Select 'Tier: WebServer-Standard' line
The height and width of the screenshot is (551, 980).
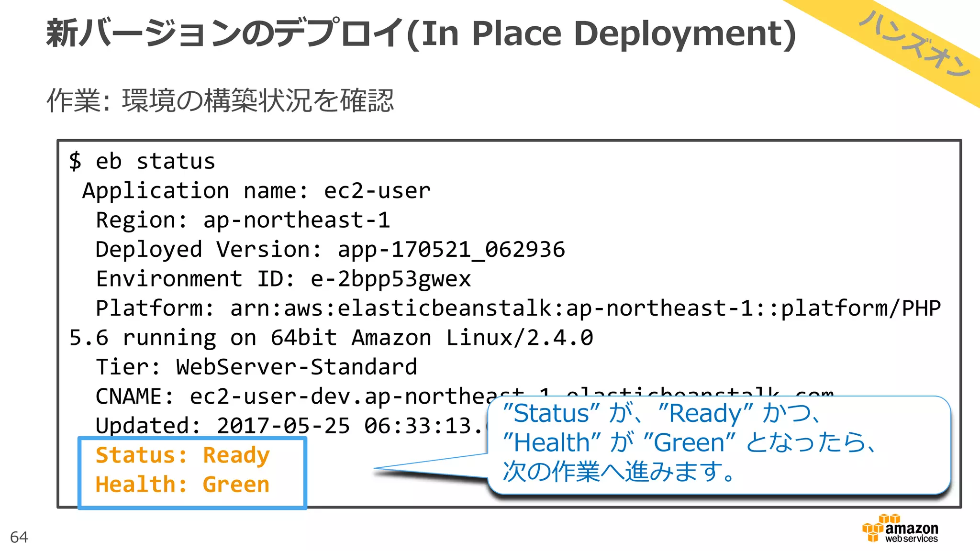pos(256,367)
